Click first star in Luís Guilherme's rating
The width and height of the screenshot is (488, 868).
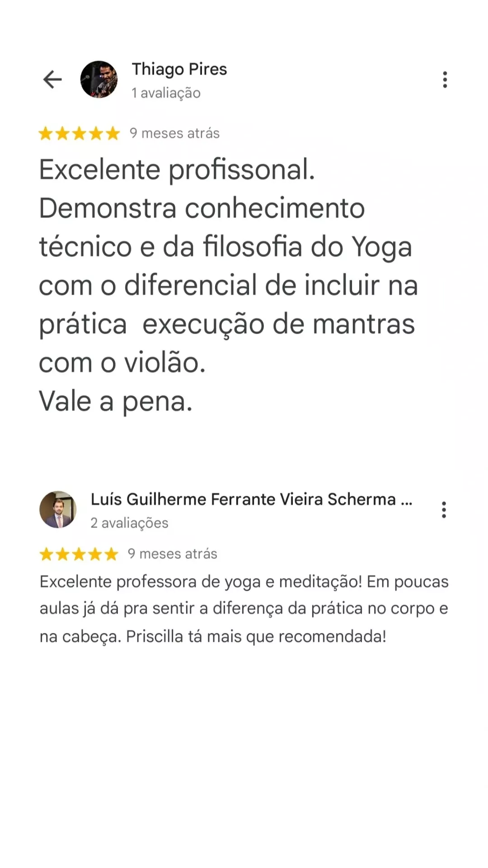click(x=47, y=554)
